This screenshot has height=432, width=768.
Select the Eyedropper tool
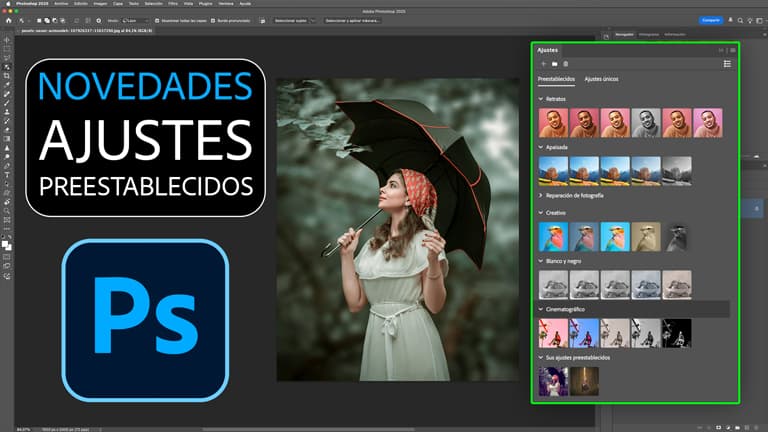[7, 85]
